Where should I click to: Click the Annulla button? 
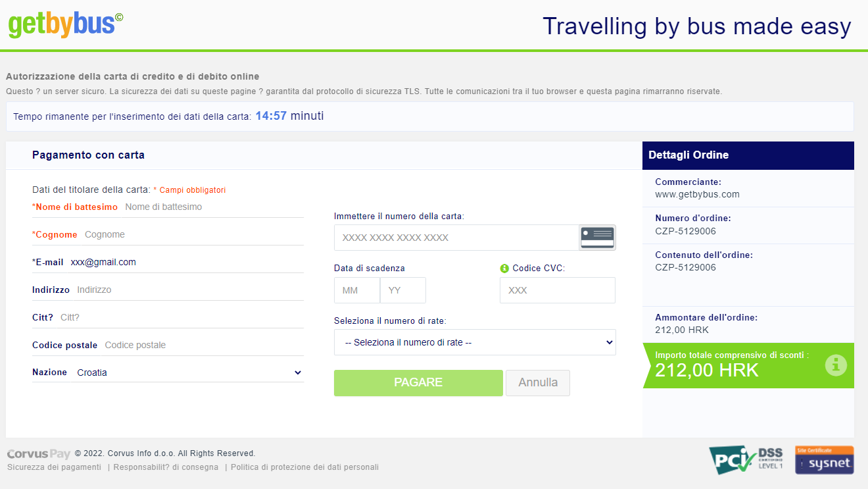[538, 382]
